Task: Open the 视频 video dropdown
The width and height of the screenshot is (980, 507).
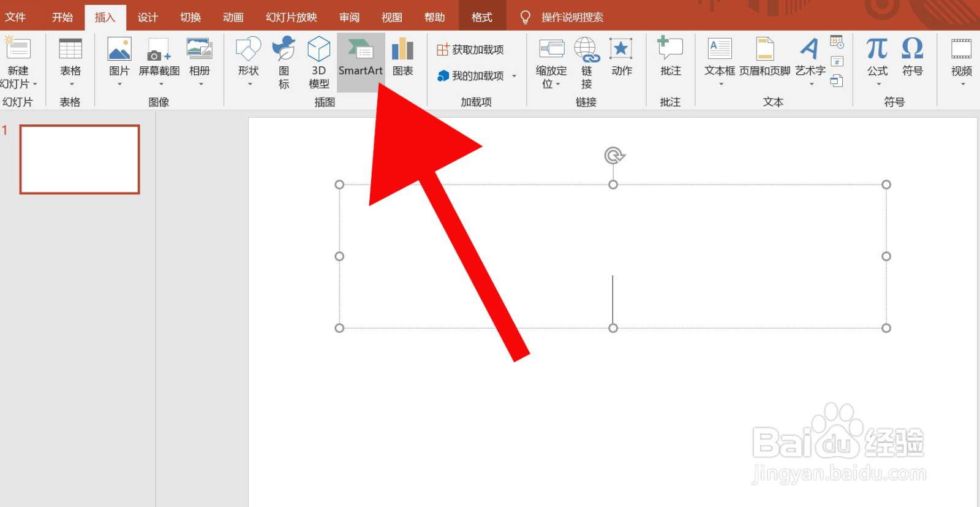Action: (962, 84)
